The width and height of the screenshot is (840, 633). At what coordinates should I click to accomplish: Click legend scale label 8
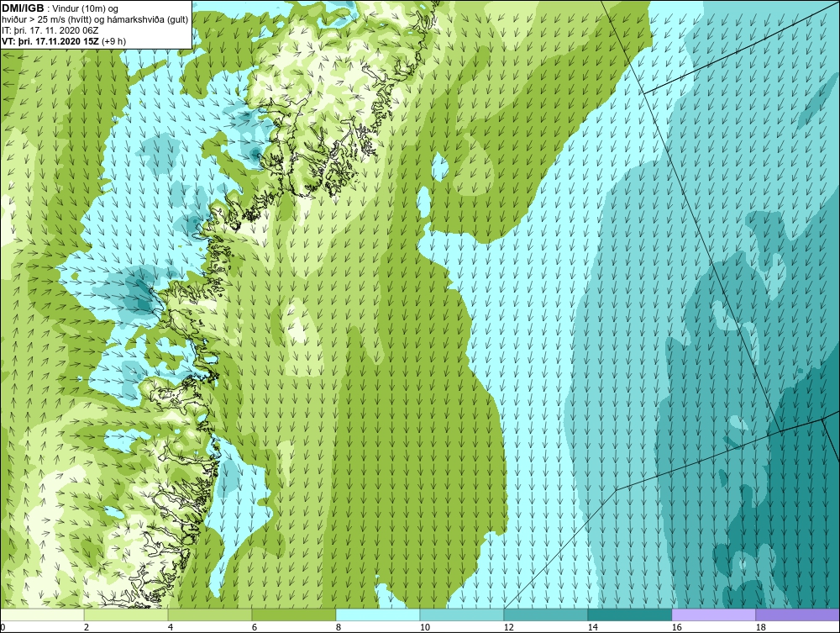[339, 627]
